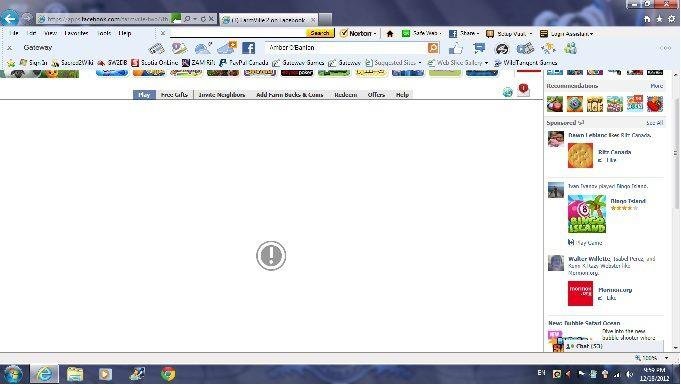The width and height of the screenshot is (681, 386).
Task: Click the volume speaker icon in system tray
Action: pyautogui.click(x=629, y=374)
